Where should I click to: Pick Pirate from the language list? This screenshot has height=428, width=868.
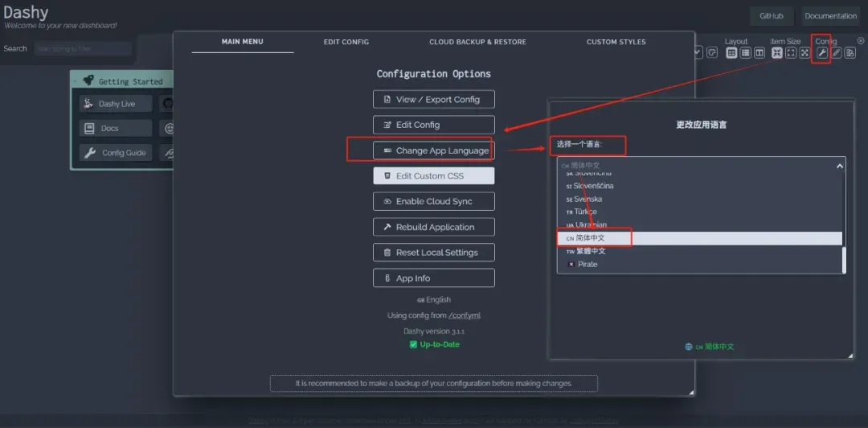click(588, 264)
